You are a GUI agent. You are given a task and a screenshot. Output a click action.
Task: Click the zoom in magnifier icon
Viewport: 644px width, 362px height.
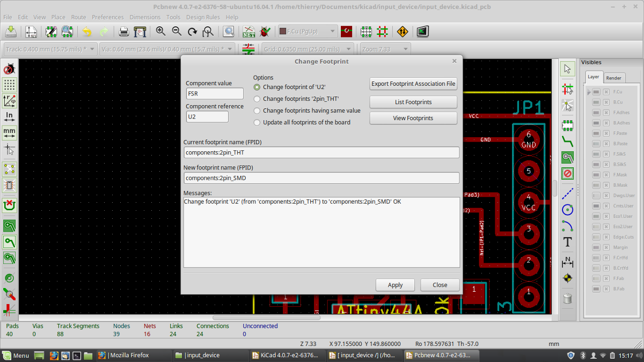(160, 32)
